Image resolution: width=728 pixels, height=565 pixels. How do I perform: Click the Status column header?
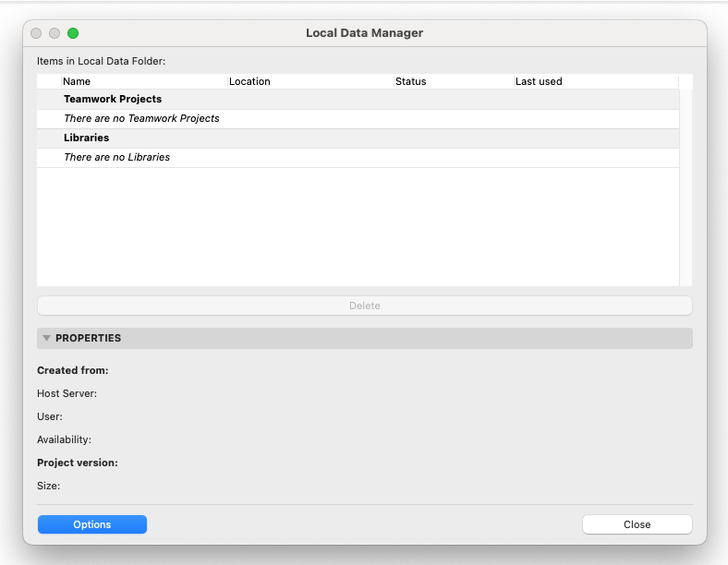[411, 81]
